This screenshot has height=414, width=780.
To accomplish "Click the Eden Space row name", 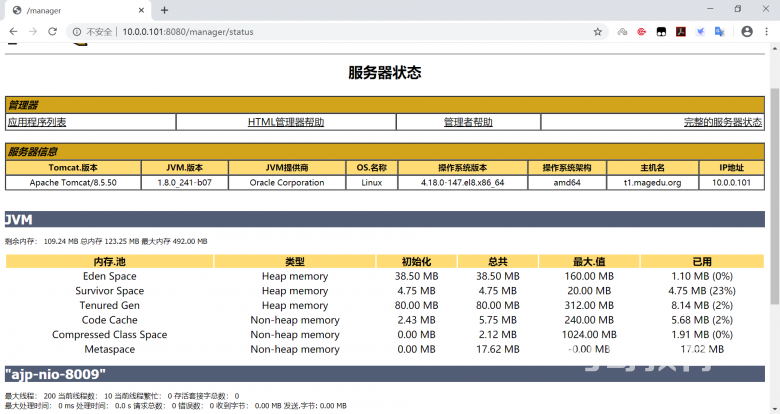I will (x=109, y=276).
